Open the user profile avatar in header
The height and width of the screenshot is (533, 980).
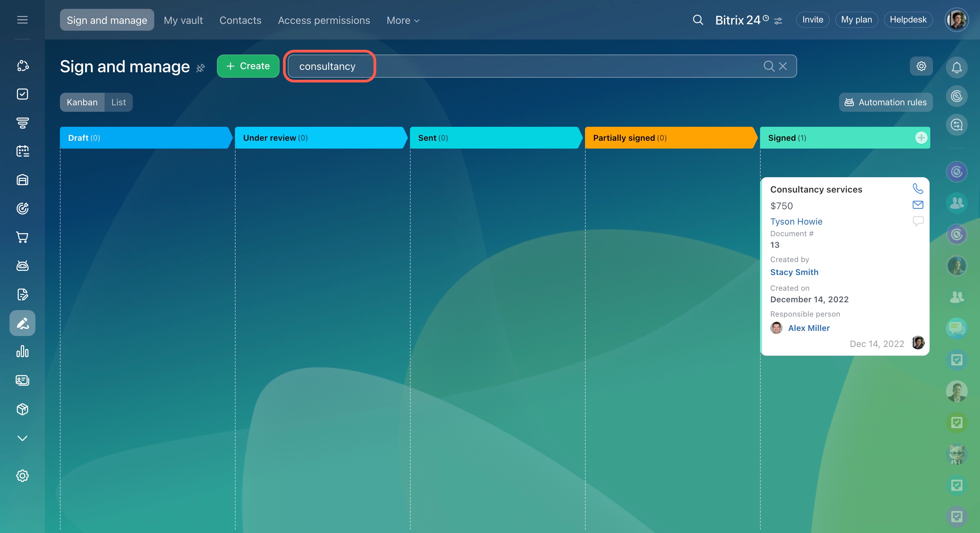(x=957, y=20)
